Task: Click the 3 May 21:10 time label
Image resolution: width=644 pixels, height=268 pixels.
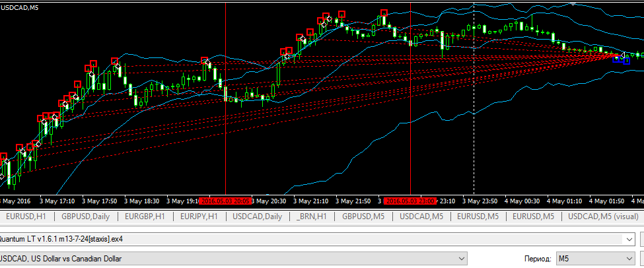Action: pos(311,201)
